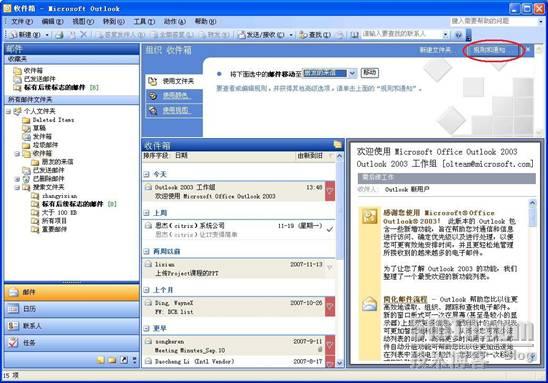Open 任务 (Tasks) in the navigation pane

click(72, 343)
